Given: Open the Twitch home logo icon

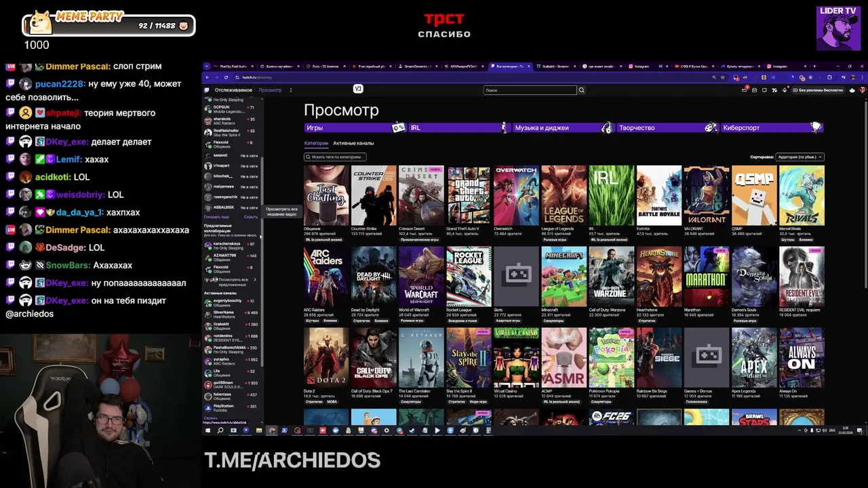Looking at the screenshot, I should (207, 90).
